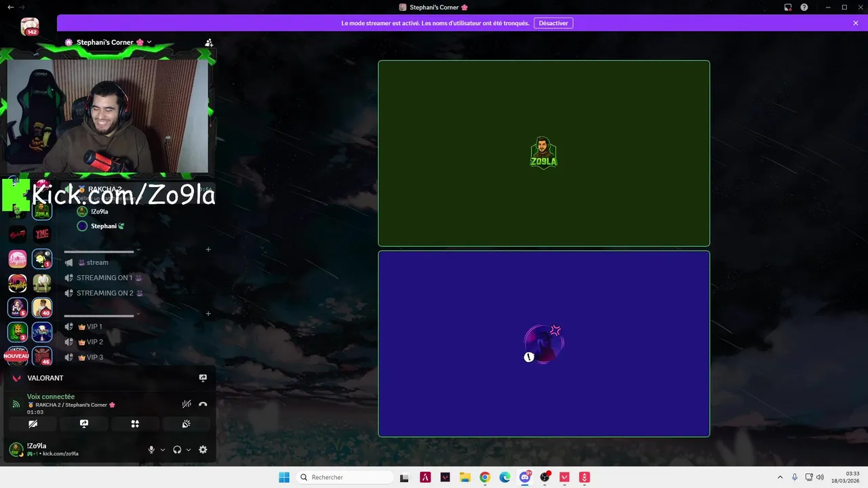The height and width of the screenshot is (488, 868).
Task: Click the Désactiver streamer mode button
Action: pyautogui.click(x=553, y=23)
